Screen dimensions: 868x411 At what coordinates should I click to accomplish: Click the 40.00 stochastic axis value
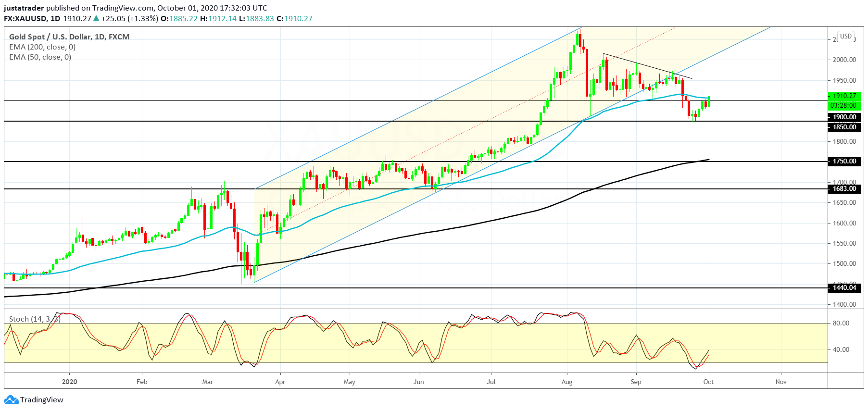[x=841, y=349]
